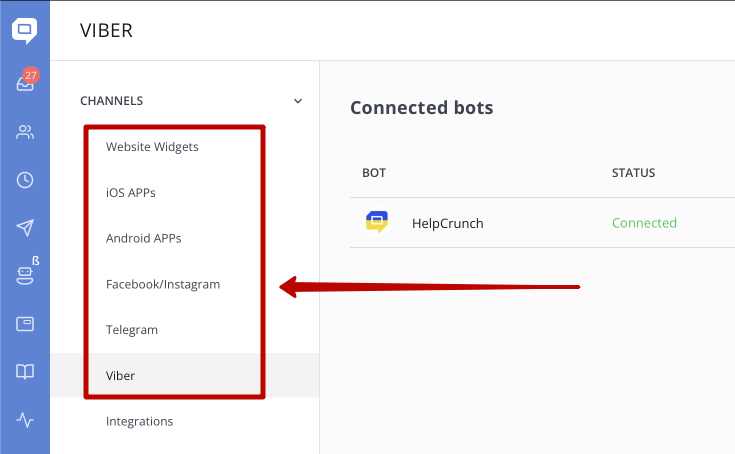Select Viber channel item
This screenshot has height=454, width=735.
coord(185,375)
